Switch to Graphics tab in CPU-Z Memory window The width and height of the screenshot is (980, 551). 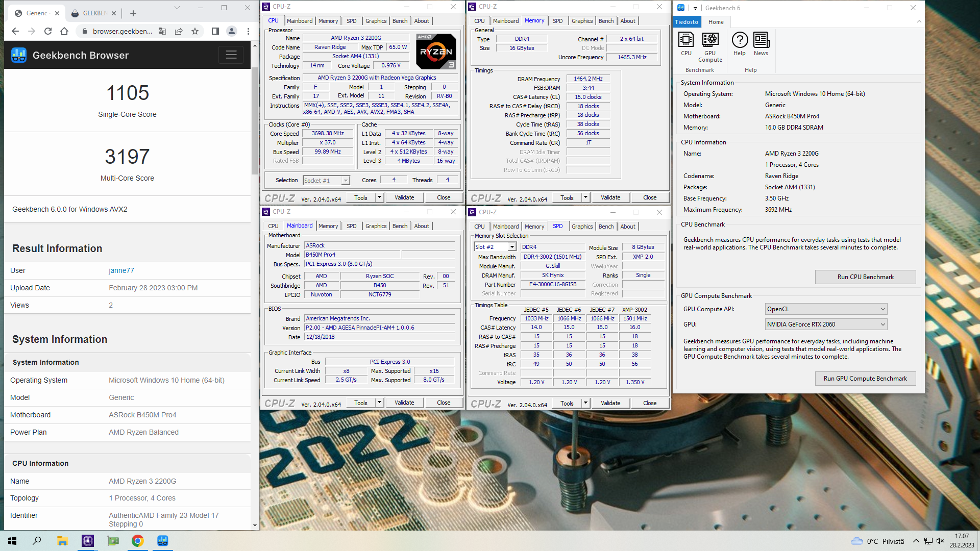click(582, 21)
